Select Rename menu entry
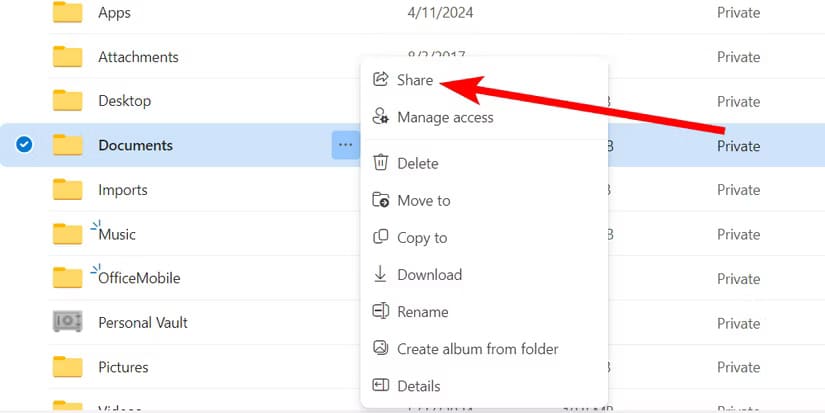 tap(484, 312)
